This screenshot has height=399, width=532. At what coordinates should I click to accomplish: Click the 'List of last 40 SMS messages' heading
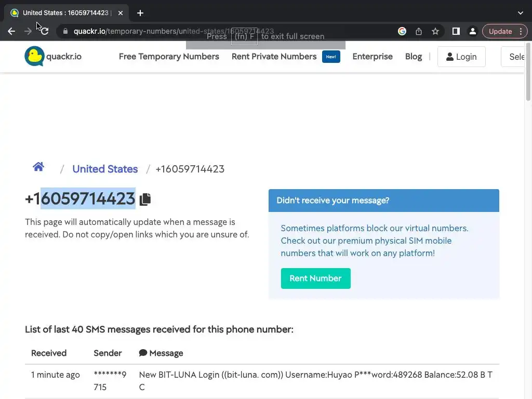[x=159, y=329]
